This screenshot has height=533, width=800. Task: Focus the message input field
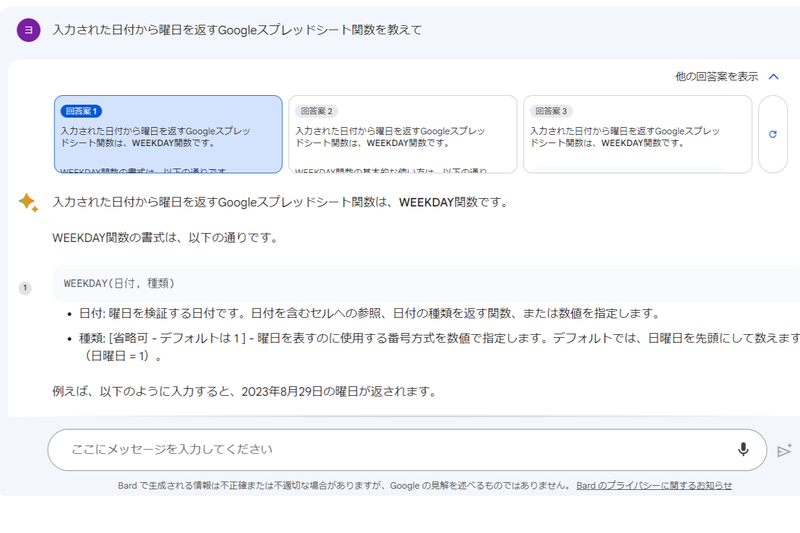click(x=407, y=450)
